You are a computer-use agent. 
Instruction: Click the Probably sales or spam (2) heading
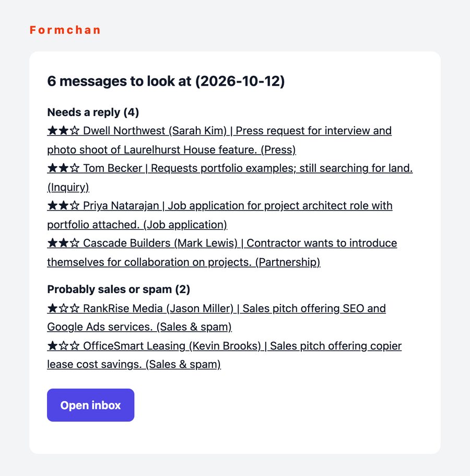pyautogui.click(x=119, y=289)
